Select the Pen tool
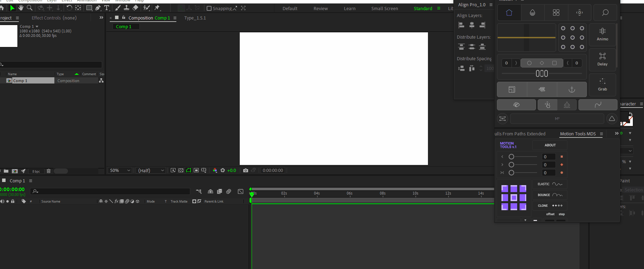Image resolution: width=644 pixels, height=269 pixels. point(98,8)
